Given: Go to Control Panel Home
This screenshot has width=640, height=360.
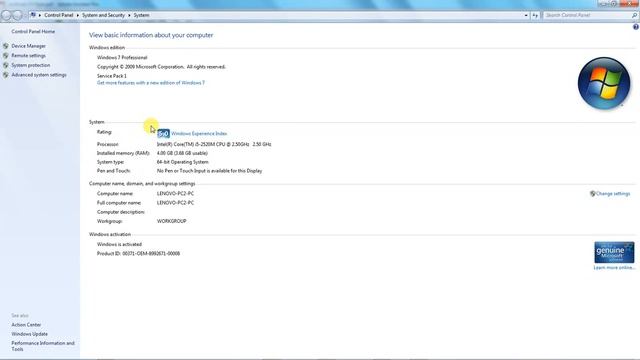Looking at the screenshot, I should 33,31.
